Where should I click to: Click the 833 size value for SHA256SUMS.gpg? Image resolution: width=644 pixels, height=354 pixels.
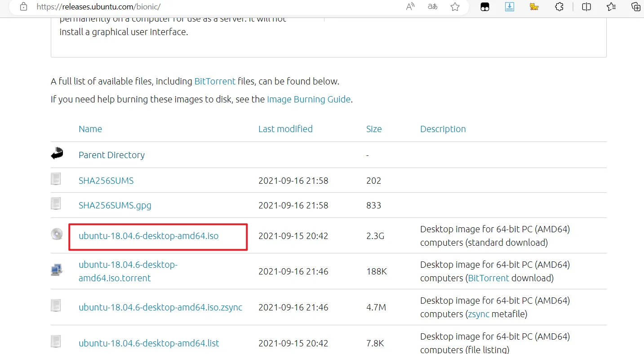(x=373, y=205)
